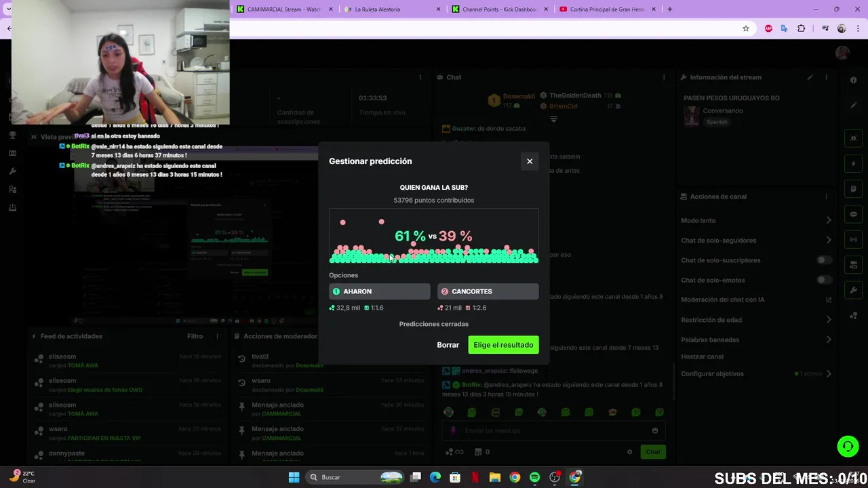Click the info icon in right sidebar
Screen dimensions: 868x488
click(853, 80)
